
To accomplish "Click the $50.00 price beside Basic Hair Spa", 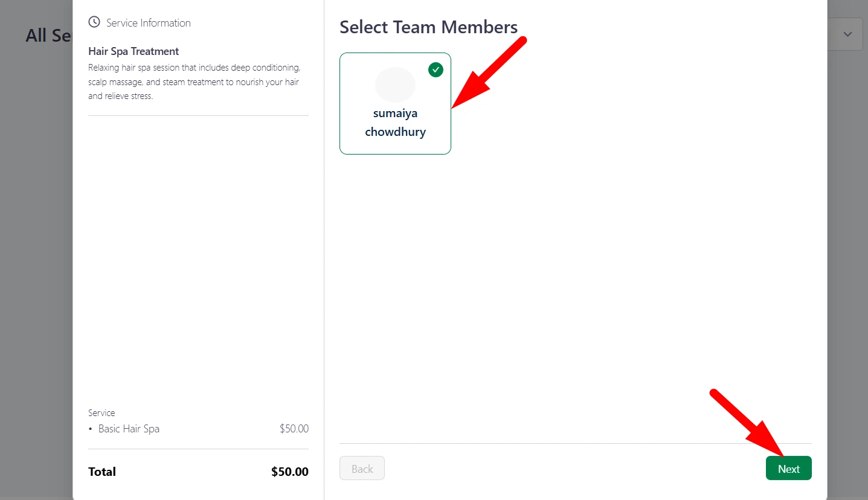I will (294, 429).
